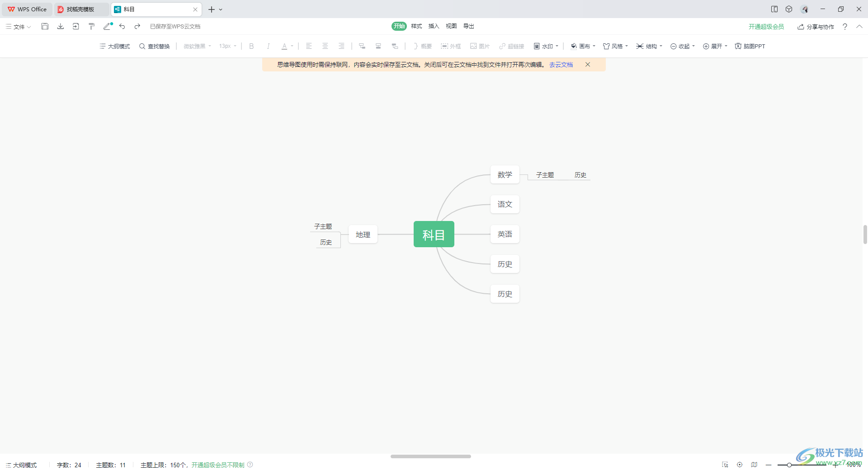868x470 pixels.
Task: Toggle 大纲模式 in the status bar
Action: tap(21, 465)
